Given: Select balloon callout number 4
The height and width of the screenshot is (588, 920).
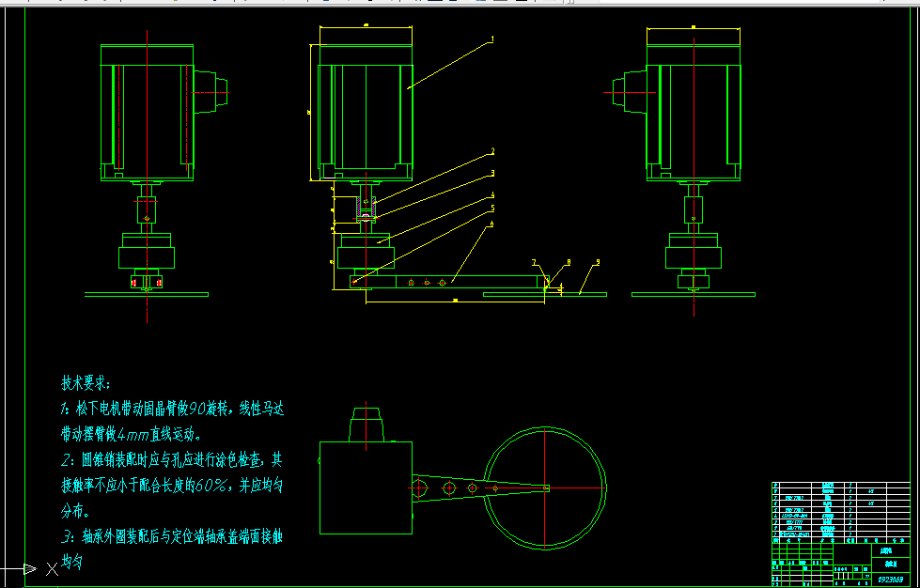Looking at the screenshot, I should (492, 195).
